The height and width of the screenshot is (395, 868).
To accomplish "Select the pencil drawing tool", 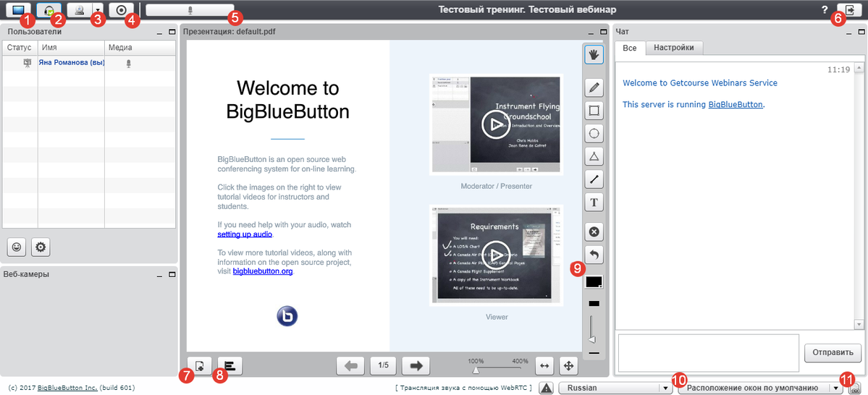I will coord(594,87).
